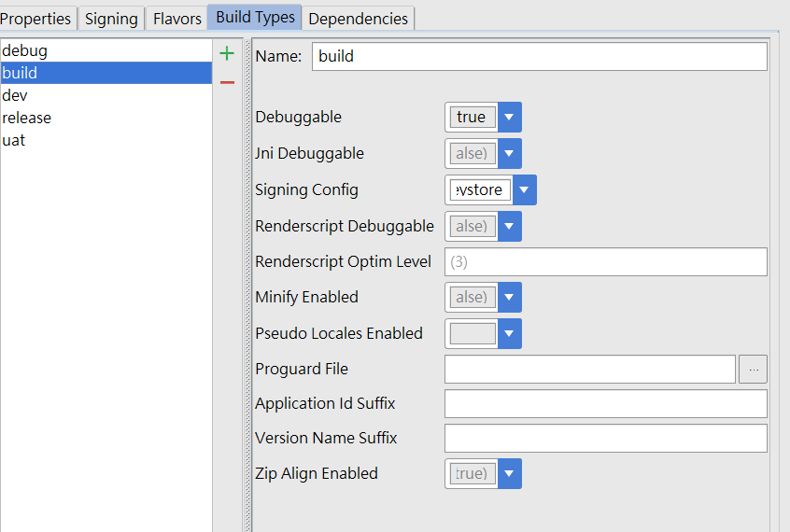Click the Version Name Suffix field
Viewport: 790px width, 532px height.
coord(605,438)
